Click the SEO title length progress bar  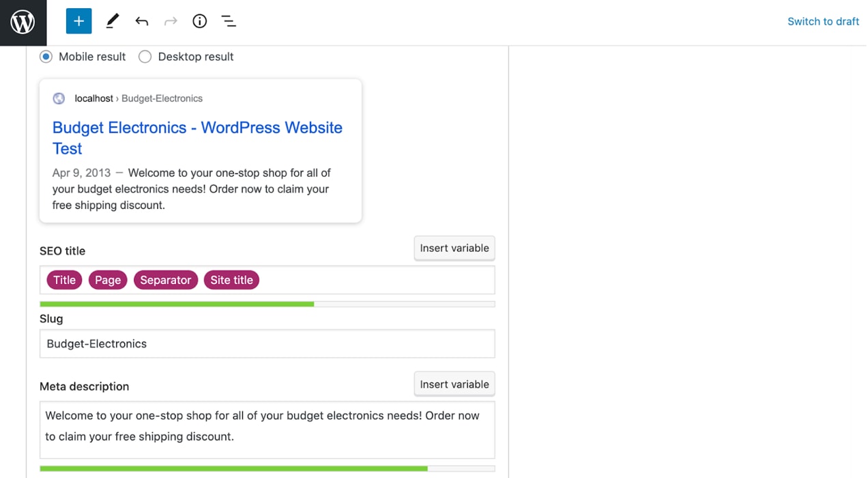266,304
